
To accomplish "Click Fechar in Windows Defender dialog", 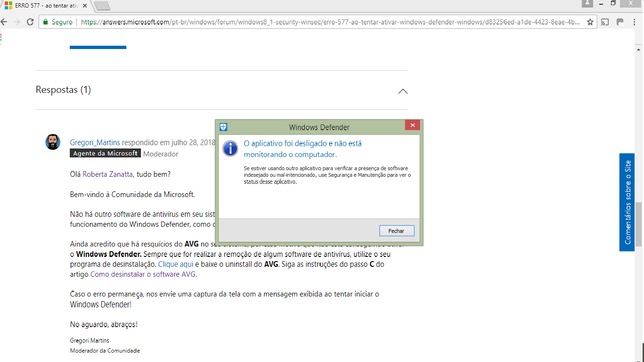I will coord(396,231).
